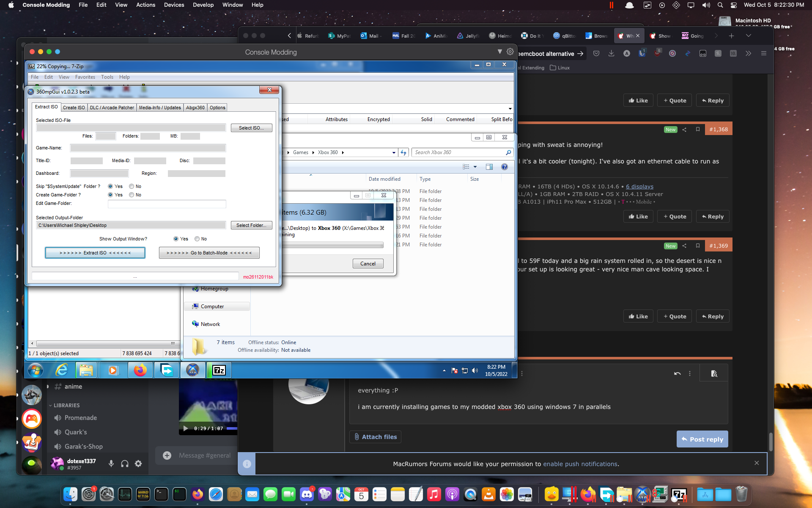
Task: Set Skip $SystemUpdate Folder to No
Action: pos(132,186)
